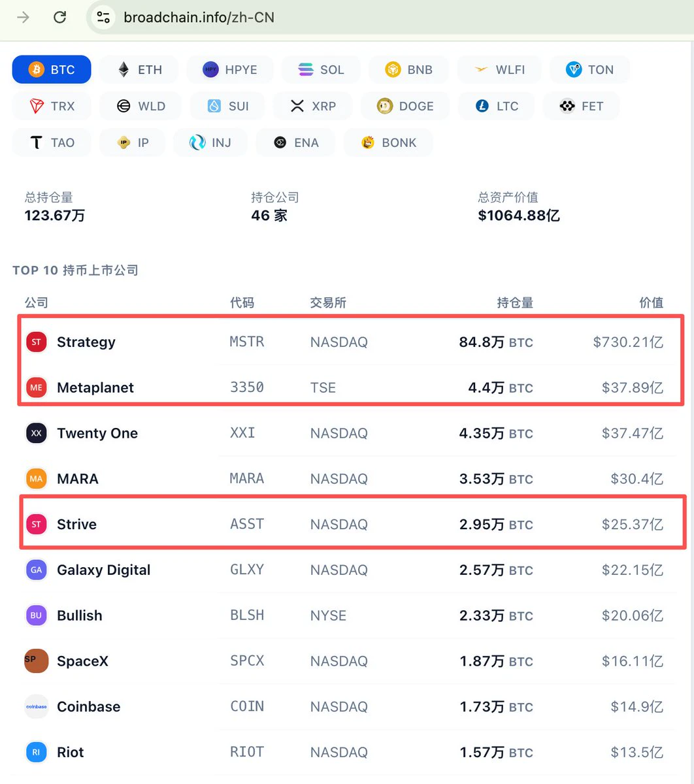
Task: Open the BNB coin tab
Action: point(409,69)
